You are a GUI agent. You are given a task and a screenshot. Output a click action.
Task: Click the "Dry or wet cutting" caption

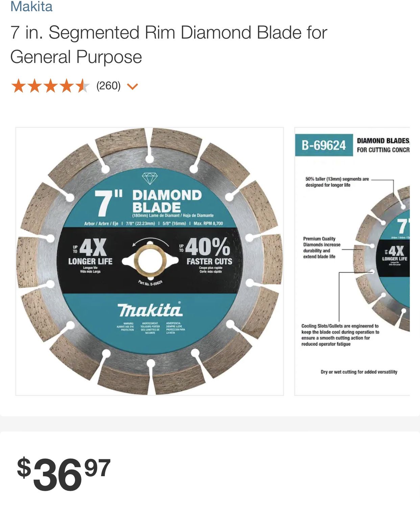359,372
